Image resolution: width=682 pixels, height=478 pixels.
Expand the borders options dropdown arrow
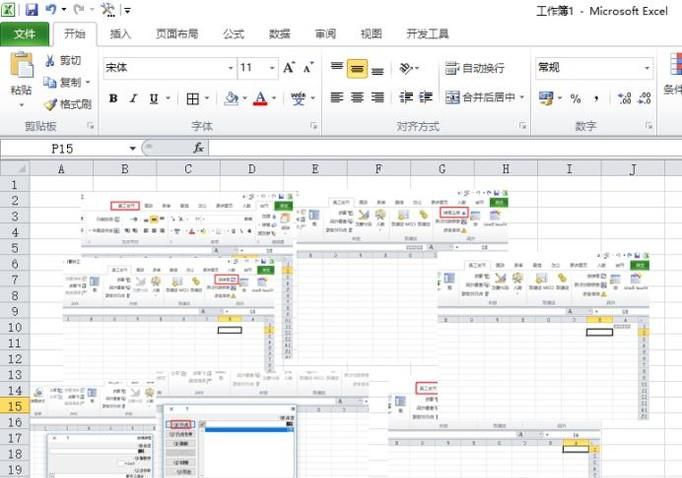click(x=207, y=98)
